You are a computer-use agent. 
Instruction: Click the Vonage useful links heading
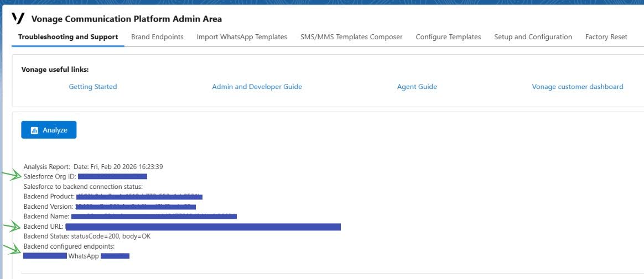click(55, 70)
